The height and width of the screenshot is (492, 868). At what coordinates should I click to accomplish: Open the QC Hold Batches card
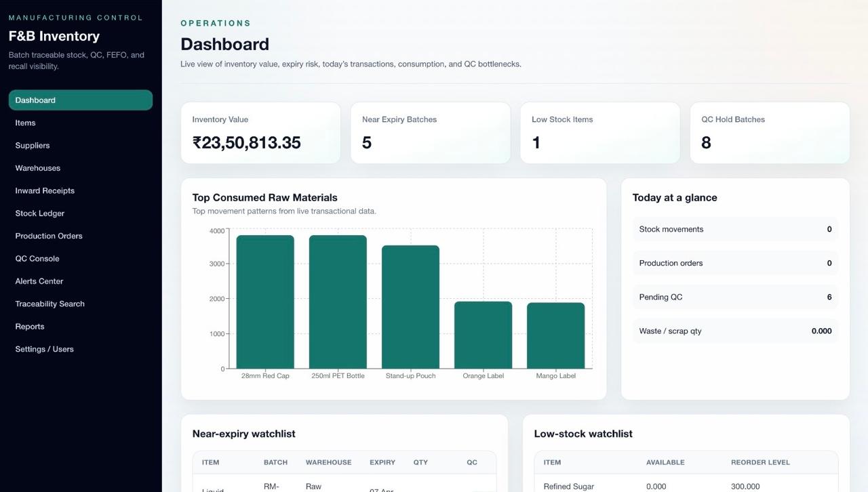(x=769, y=132)
